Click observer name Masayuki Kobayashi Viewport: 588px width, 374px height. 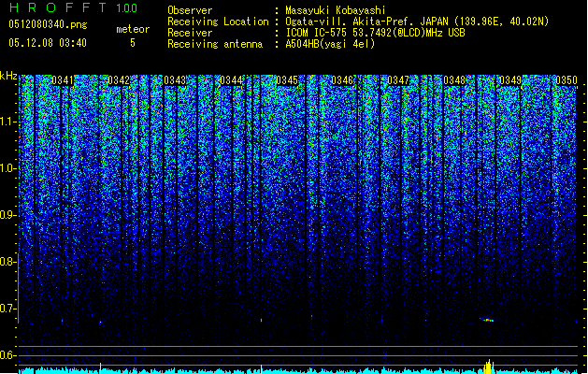(x=336, y=10)
